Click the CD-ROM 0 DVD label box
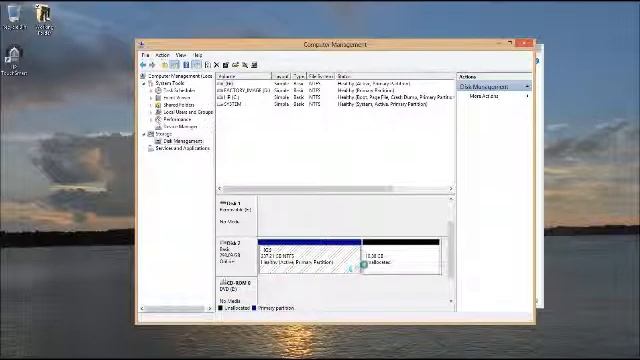Viewport: 640px width, 360px height. 236,291
